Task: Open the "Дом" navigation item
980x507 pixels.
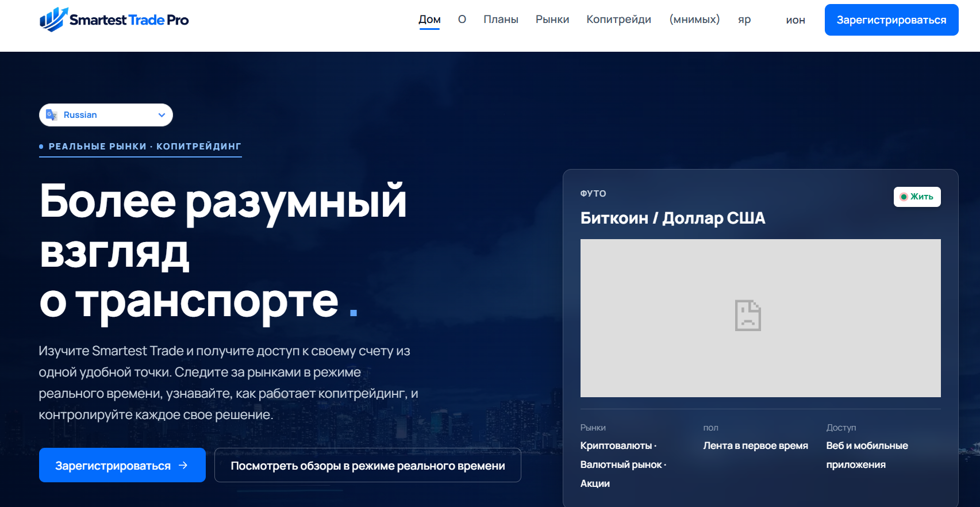Action: click(x=429, y=20)
